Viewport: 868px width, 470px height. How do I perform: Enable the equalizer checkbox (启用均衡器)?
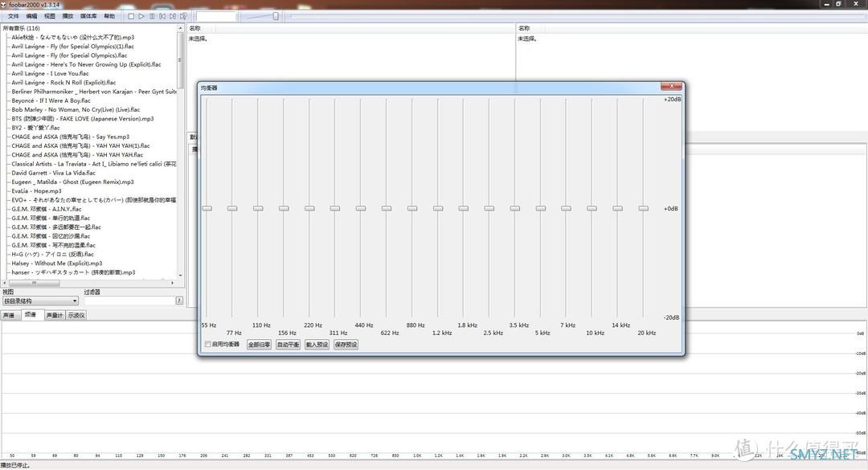[207, 345]
